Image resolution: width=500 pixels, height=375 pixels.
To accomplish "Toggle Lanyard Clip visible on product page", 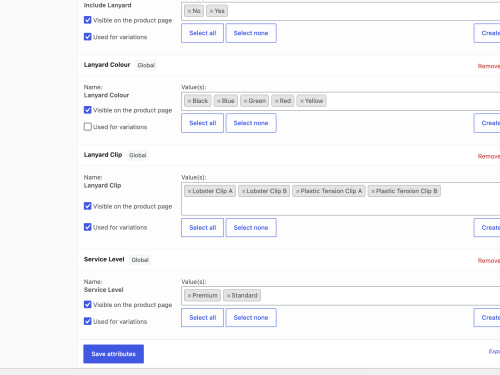I will pyautogui.click(x=88, y=206).
